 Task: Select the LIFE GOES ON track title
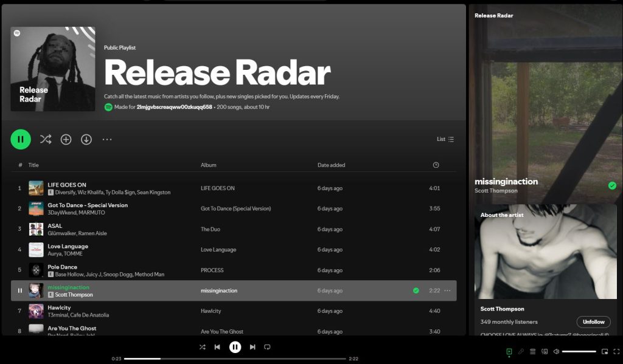pos(67,185)
